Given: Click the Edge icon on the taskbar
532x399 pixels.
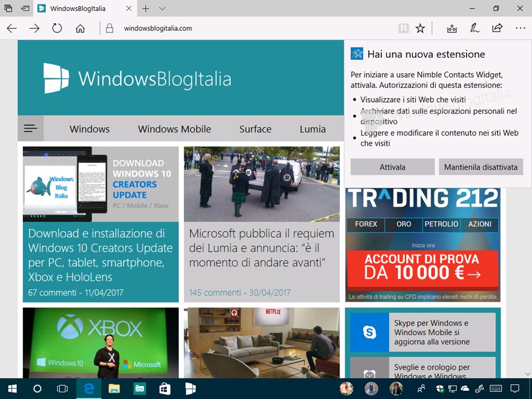Looking at the screenshot, I should coord(89,389).
